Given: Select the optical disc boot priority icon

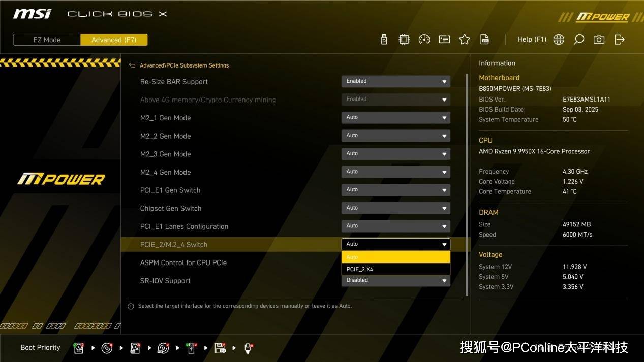Looking at the screenshot, I should click(107, 348).
